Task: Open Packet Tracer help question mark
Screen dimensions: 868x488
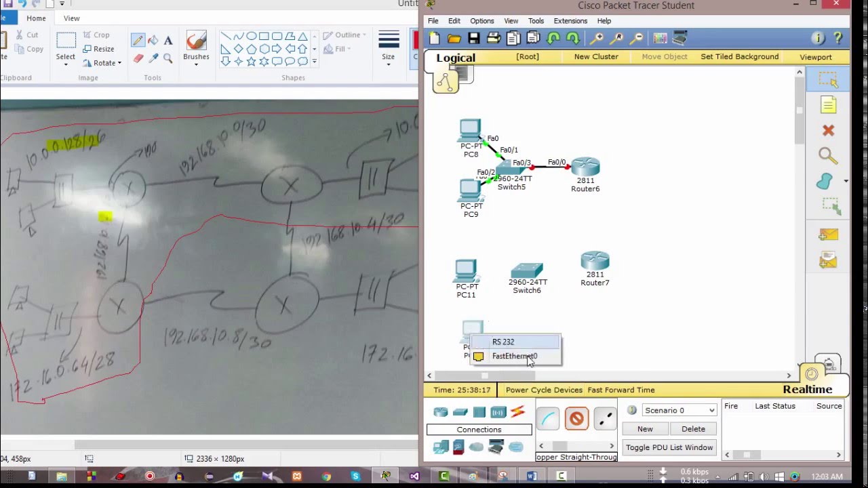Action: pos(838,39)
